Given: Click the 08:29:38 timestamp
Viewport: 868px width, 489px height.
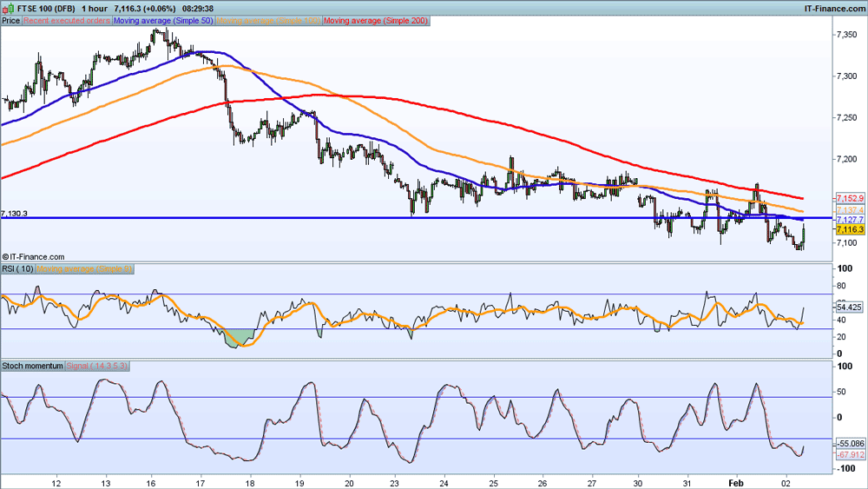Looking at the screenshot, I should 198,9.
